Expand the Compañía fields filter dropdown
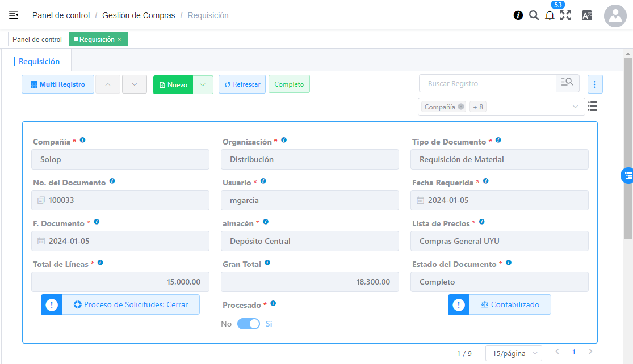This screenshot has width=633, height=364. click(575, 107)
